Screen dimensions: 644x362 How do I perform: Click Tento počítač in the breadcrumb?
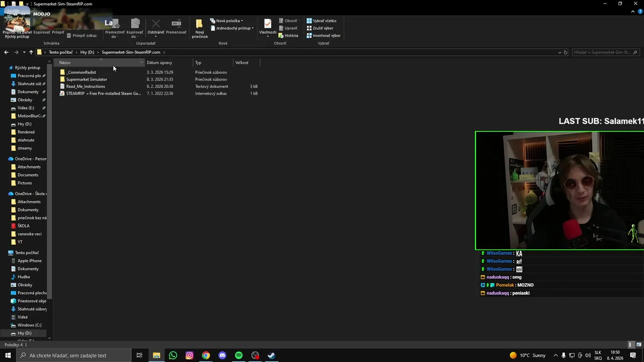pos(61,52)
